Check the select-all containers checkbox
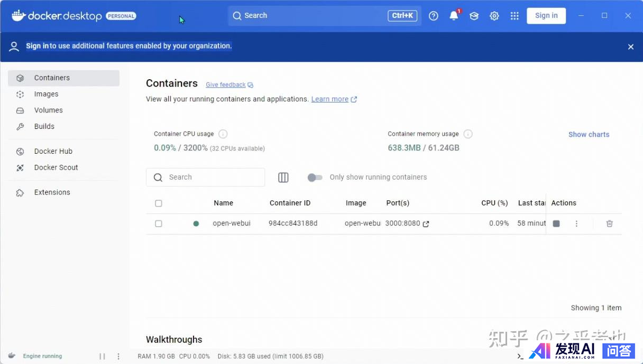Screen dimensions: 643x364 click(159, 203)
